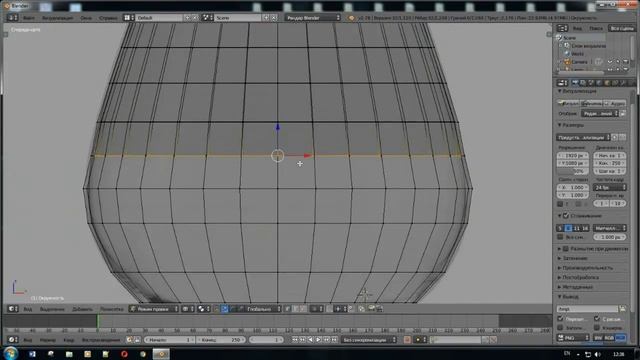Screen dimensions: 640x360
Task: Open the Полисетка menu in 3D view header
Action: click(x=111, y=309)
